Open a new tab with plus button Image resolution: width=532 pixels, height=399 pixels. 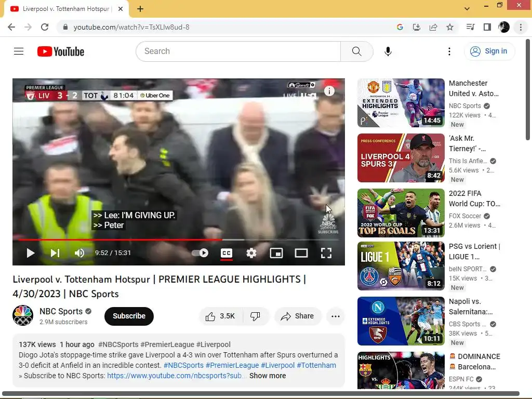point(140,9)
